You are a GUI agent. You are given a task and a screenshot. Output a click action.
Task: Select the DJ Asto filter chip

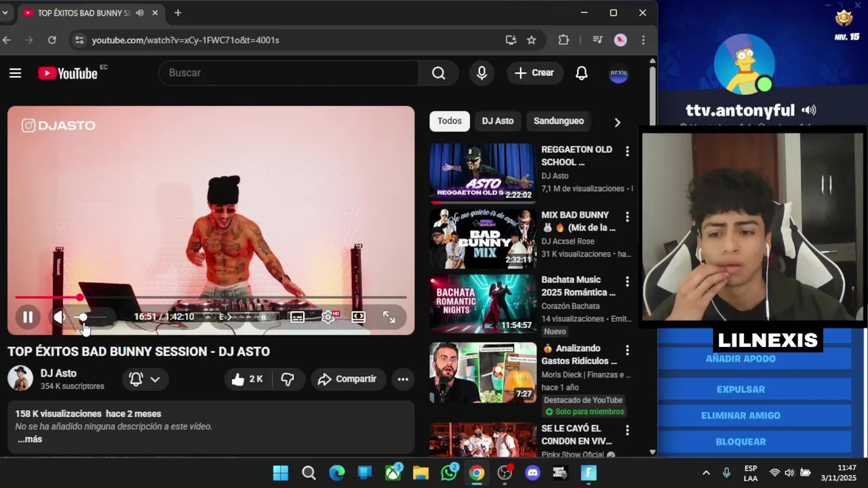point(498,121)
